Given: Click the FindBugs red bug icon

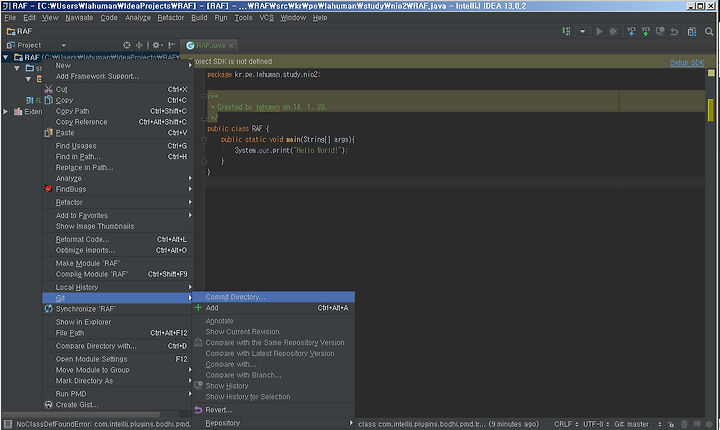Looking at the screenshot, I should point(49,189).
